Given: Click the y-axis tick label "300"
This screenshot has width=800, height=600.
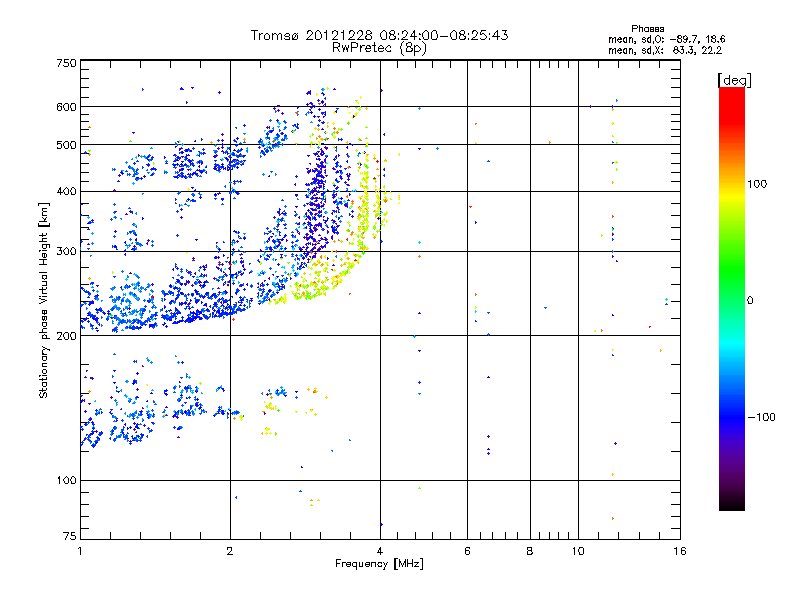Looking at the screenshot, I should click(x=66, y=252).
